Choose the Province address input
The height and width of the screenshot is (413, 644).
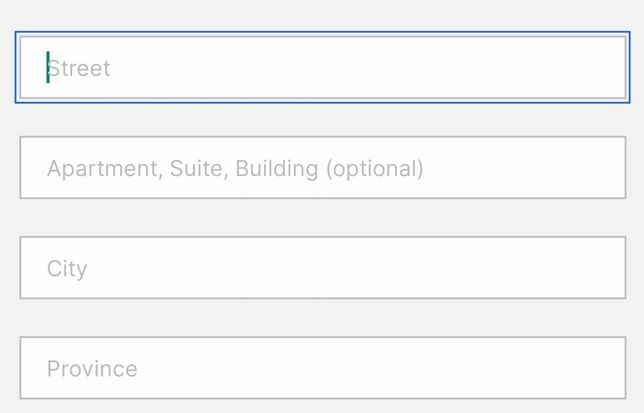(322, 368)
